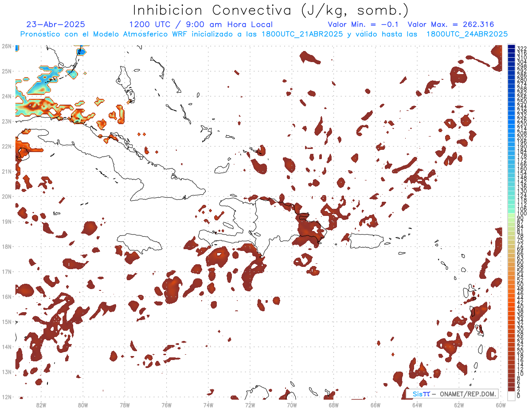Click the latitude label '13N'
The height and width of the screenshot is (411, 532).
[6, 372]
